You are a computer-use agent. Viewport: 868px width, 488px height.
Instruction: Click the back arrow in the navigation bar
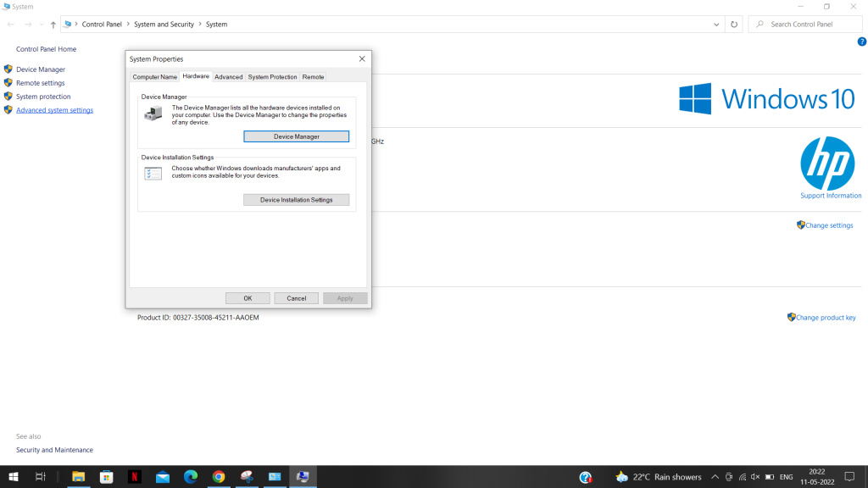coord(10,24)
